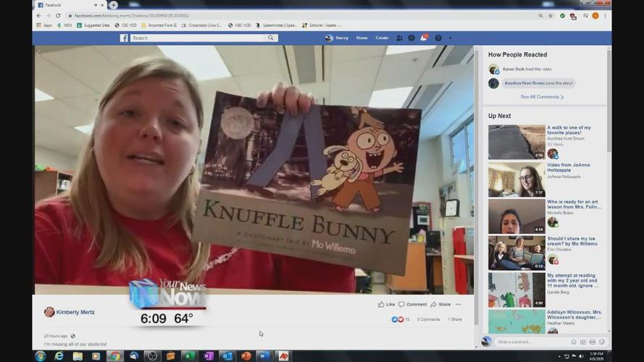This screenshot has height=362, width=644.
Task: Reload the page with the refresh button
Action: [59, 16]
